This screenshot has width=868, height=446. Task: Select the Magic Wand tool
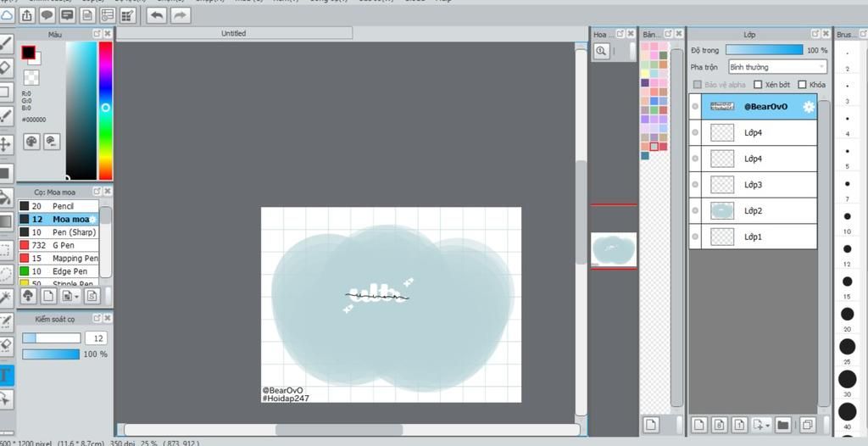click(5, 298)
